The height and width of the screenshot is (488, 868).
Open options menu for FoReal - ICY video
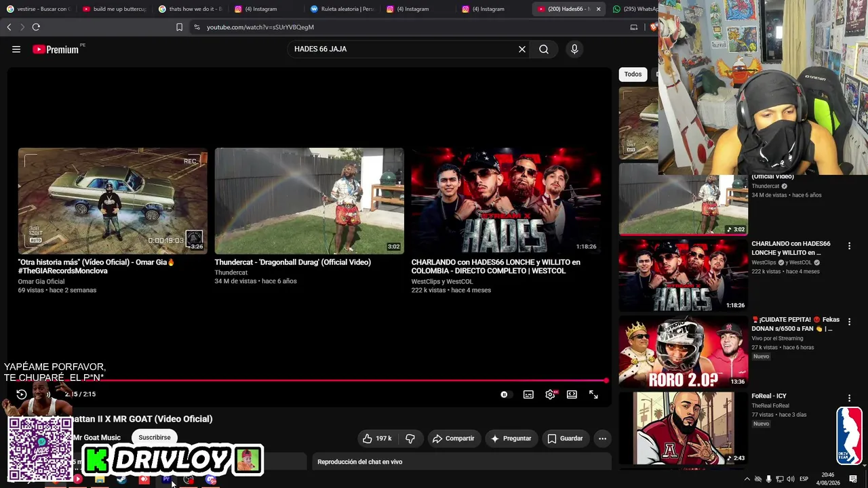point(849,399)
